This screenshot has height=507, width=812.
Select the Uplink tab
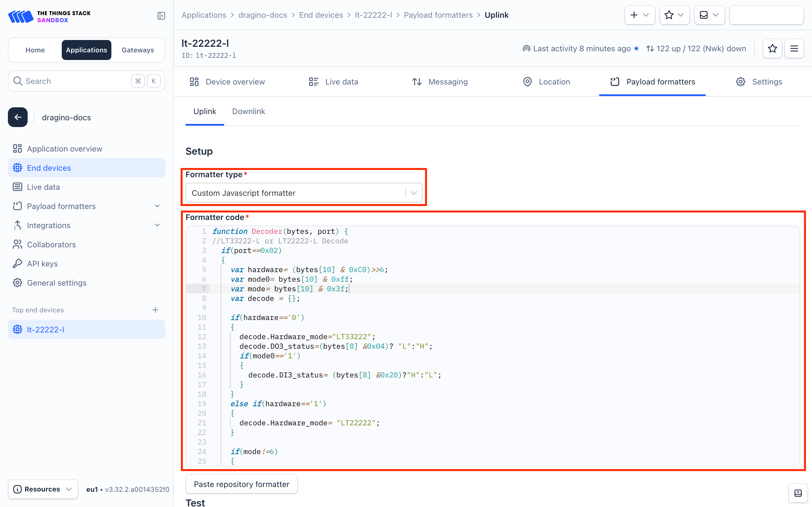[205, 111]
